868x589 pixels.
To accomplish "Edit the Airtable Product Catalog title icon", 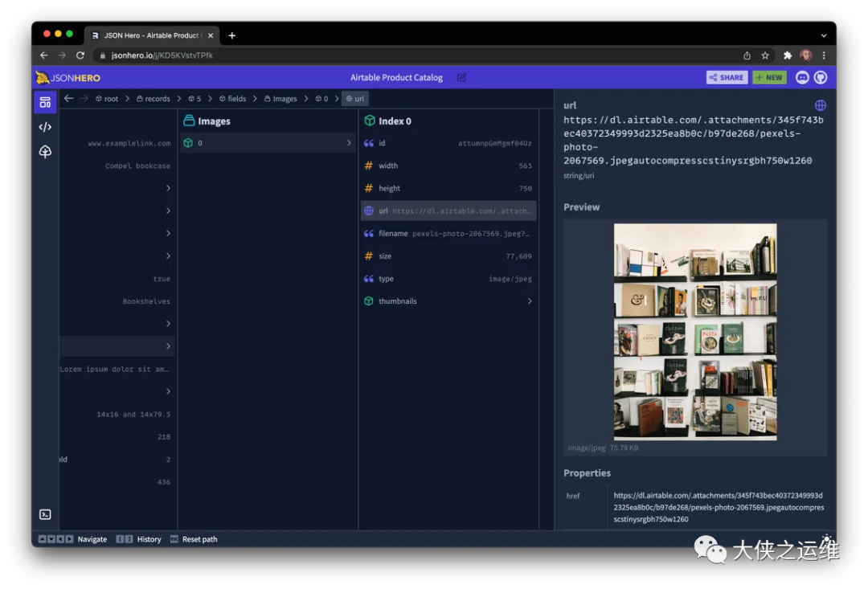I will pyautogui.click(x=461, y=77).
